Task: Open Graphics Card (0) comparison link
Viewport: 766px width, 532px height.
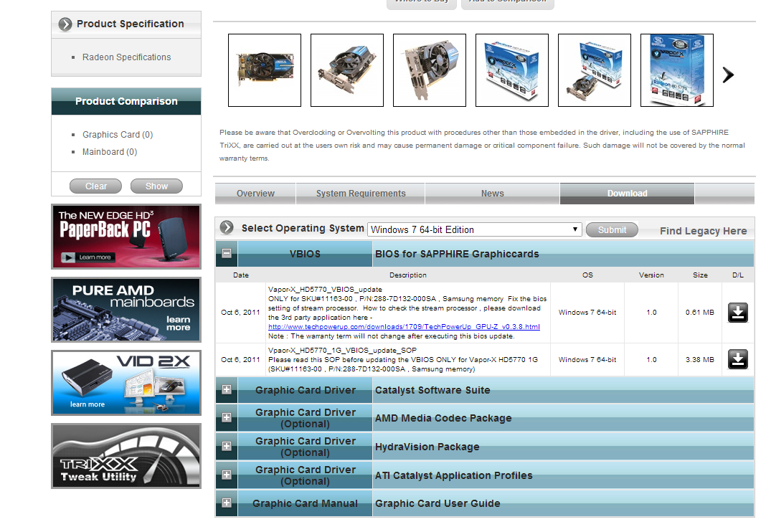Action: (x=118, y=134)
